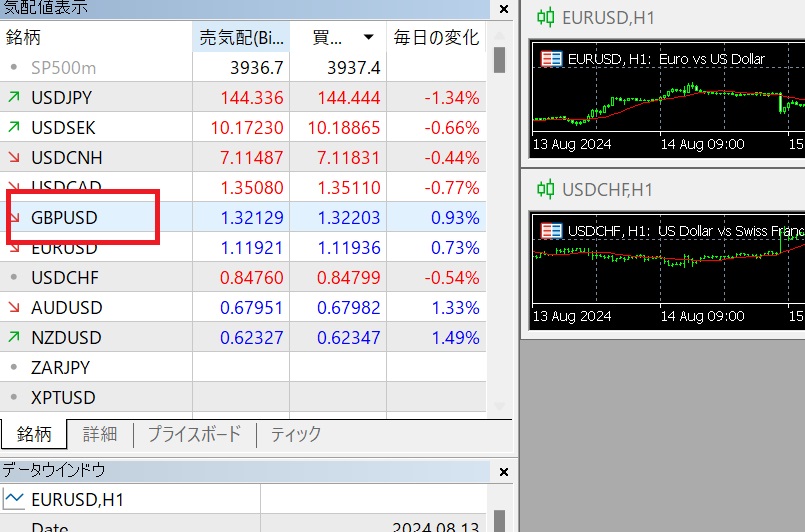Click GBPUSD bid price 1.32129

tap(252, 218)
